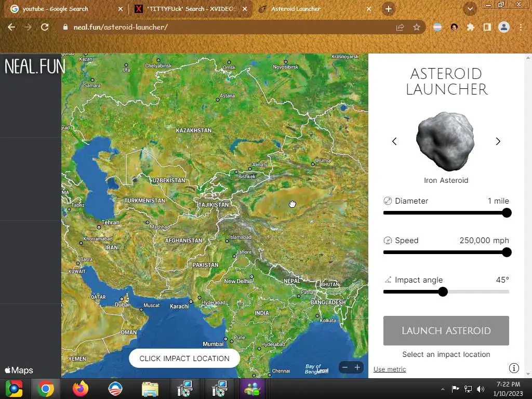Open the Chrome profile avatar menu

pos(504,27)
